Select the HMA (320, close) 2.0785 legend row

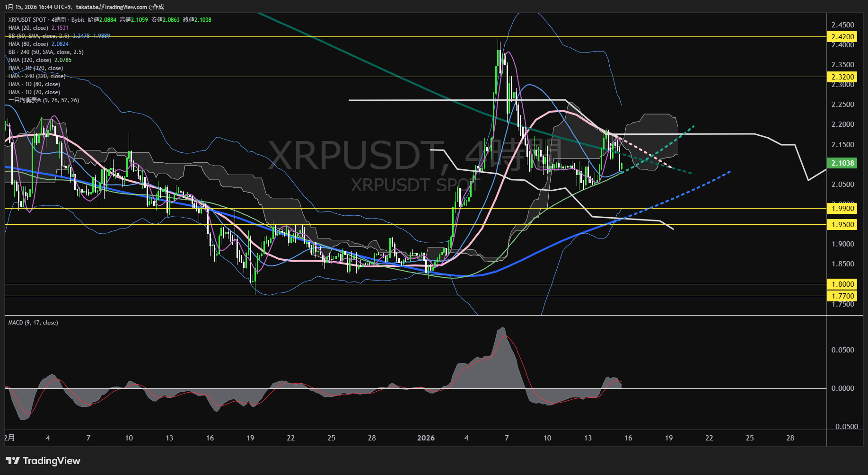(40, 60)
